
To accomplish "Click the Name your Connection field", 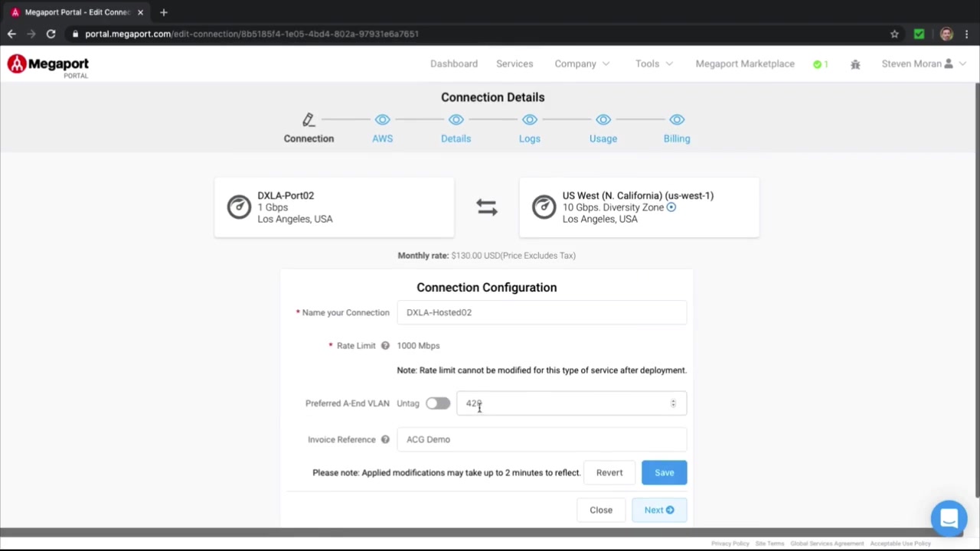I will click(x=541, y=312).
